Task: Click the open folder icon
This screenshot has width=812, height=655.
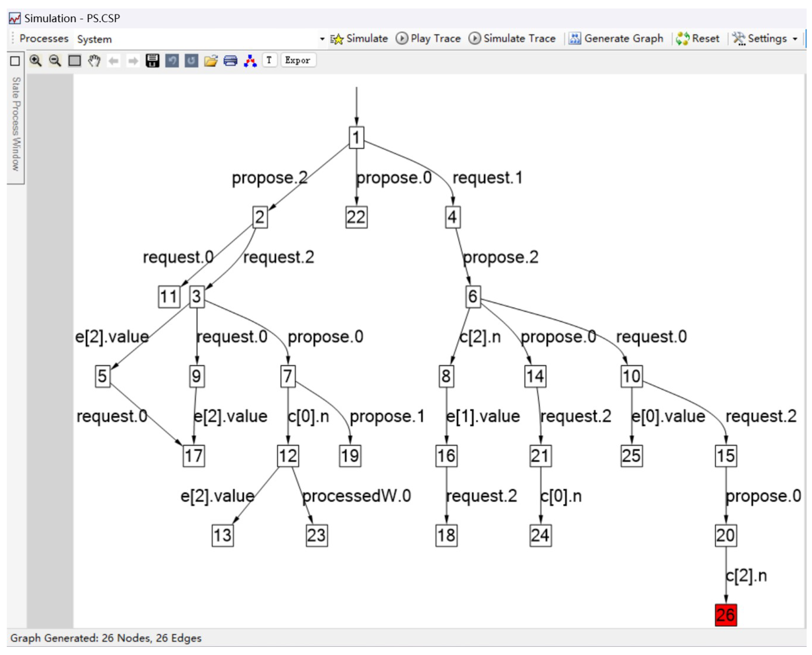Action: 211,61
